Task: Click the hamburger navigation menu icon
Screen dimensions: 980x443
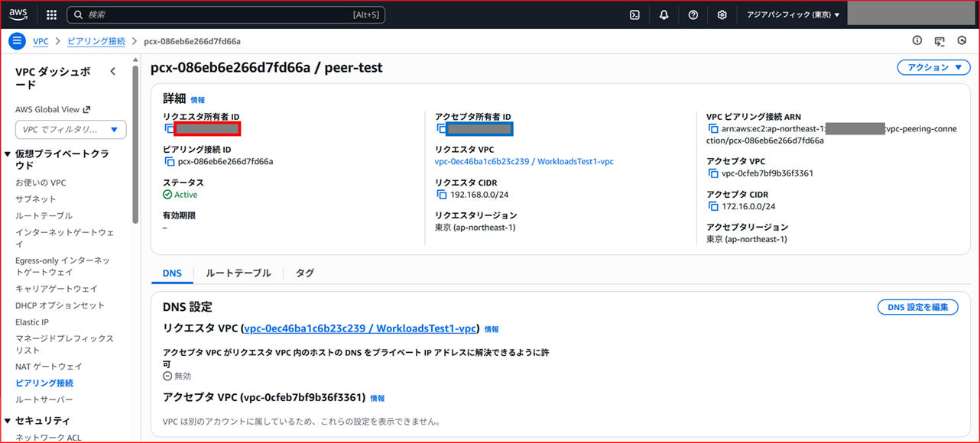Action: [x=16, y=40]
